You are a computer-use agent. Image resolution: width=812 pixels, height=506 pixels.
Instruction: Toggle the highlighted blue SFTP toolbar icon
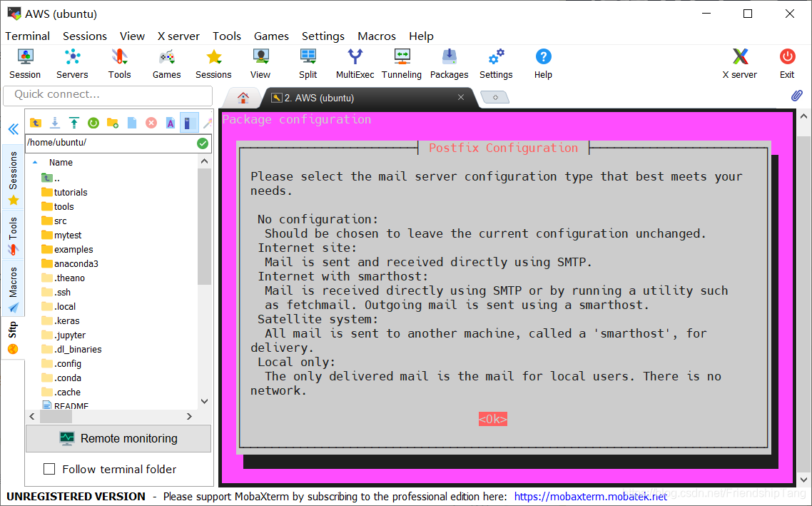click(189, 123)
